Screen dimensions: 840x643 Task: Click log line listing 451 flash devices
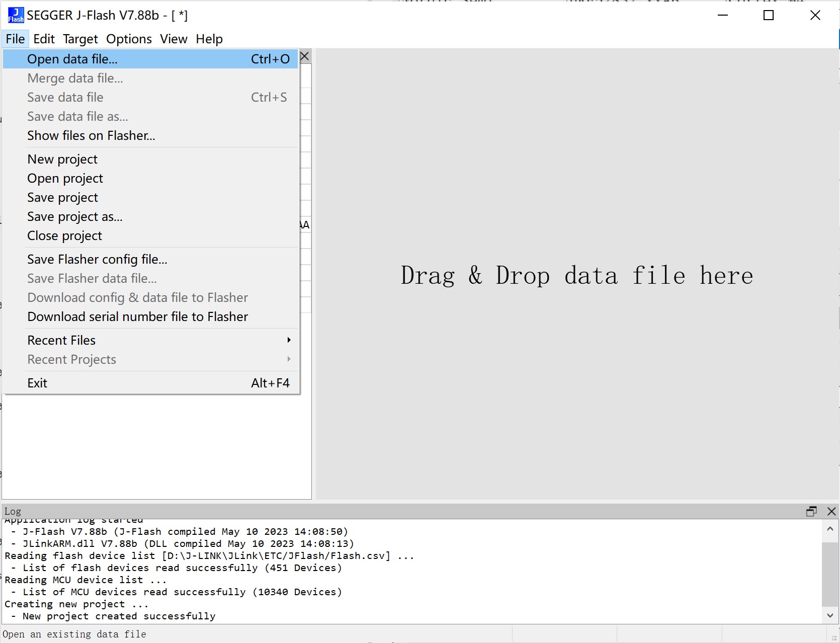177,568
